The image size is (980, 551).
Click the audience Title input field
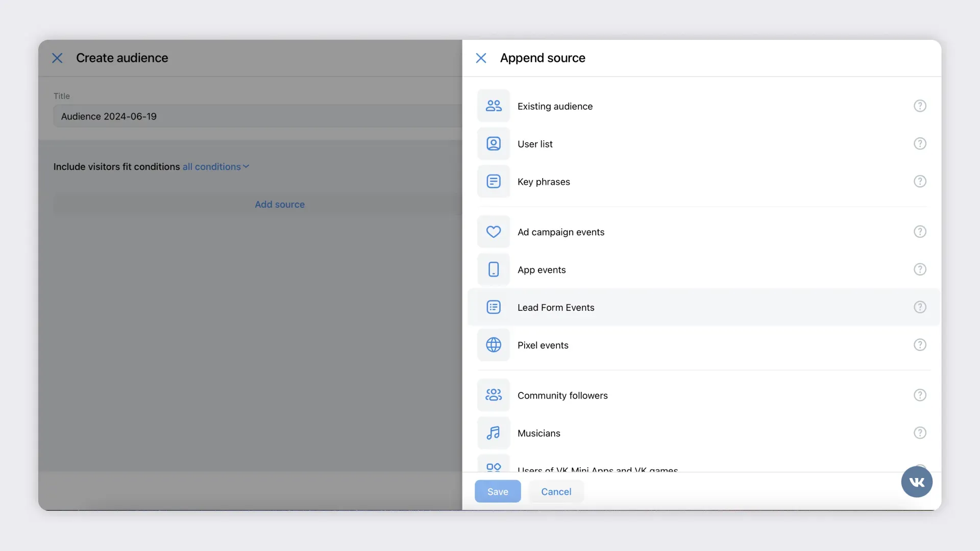255,116
